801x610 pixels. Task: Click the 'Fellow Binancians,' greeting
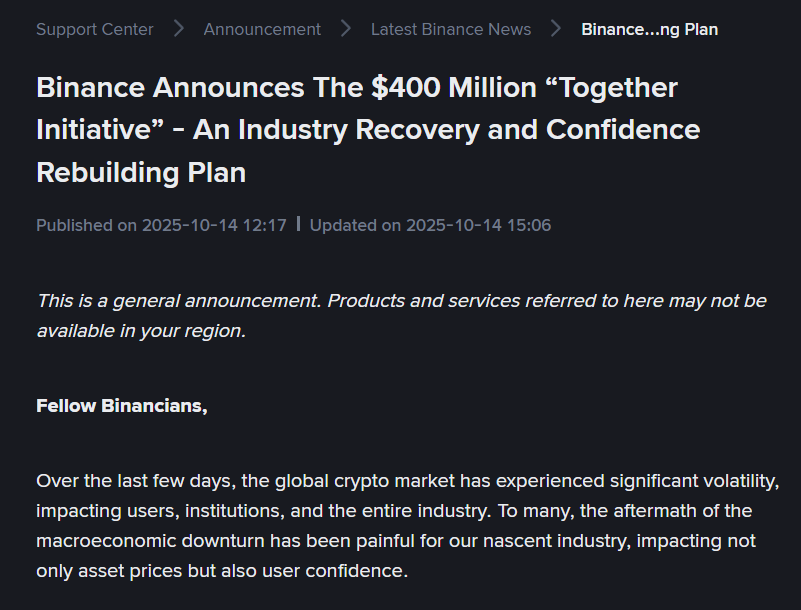[x=122, y=406]
